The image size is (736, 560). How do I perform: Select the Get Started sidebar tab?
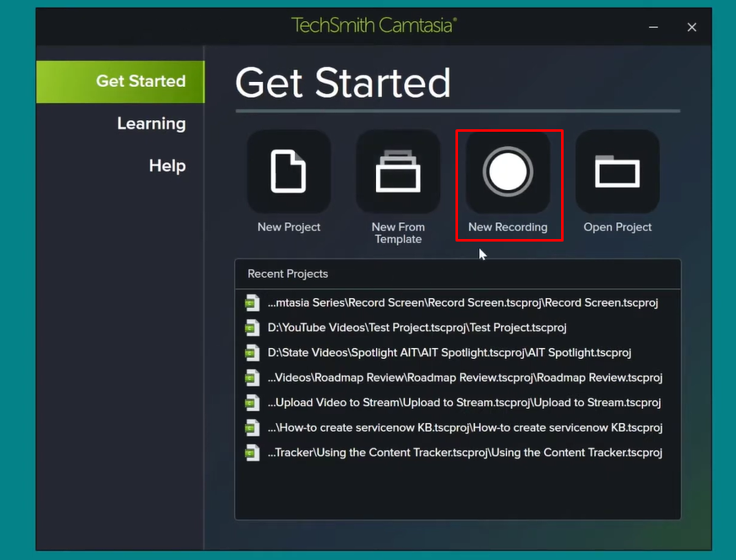click(120, 82)
